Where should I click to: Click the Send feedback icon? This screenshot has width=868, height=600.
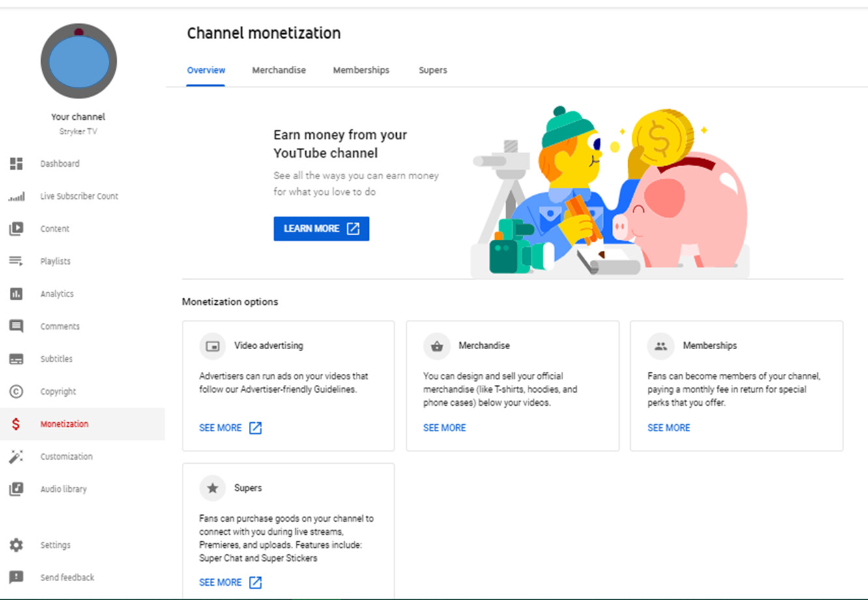[x=16, y=578]
